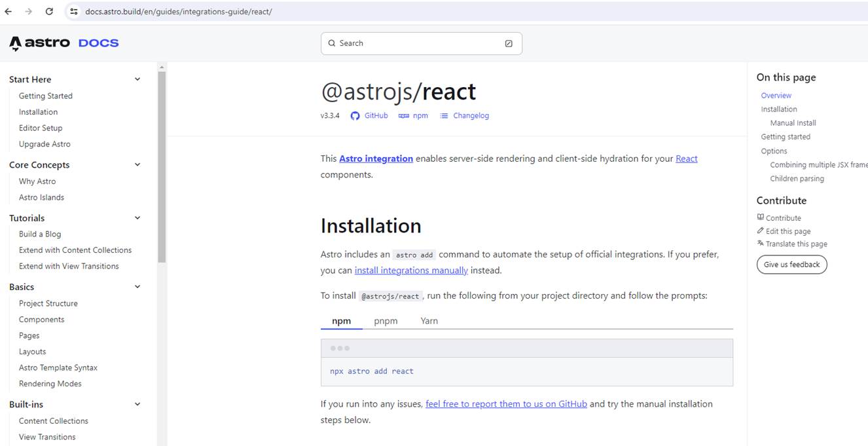This screenshot has width=868, height=446.
Task: Open Extend with View Transitions tutorial
Action: pos(69,267)
